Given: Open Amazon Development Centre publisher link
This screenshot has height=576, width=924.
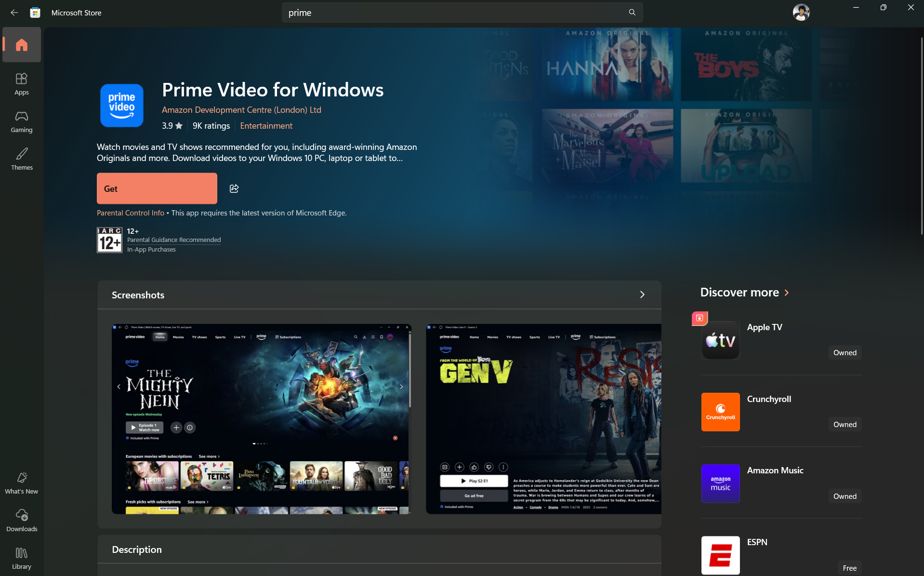Looking at the screenshot, I should tap(241, 110).
